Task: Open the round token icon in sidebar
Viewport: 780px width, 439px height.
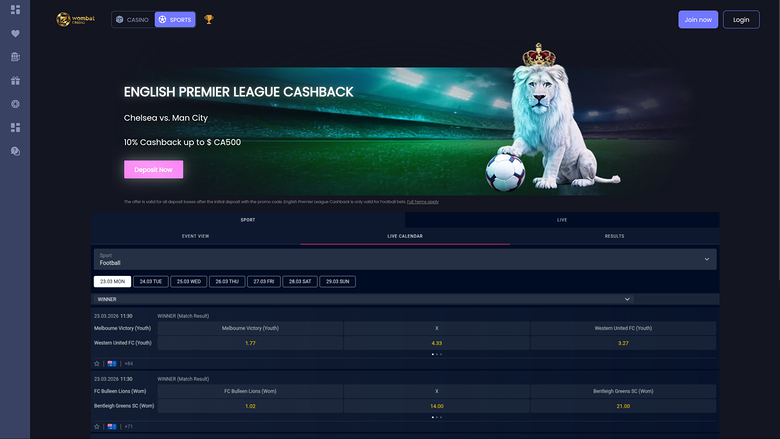Action: [x=15, y=104]
